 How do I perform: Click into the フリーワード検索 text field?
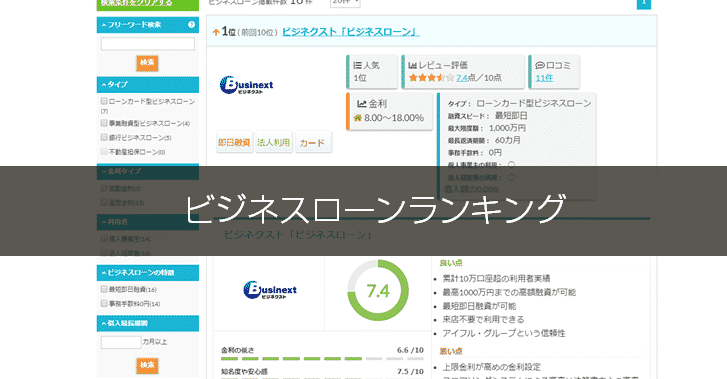click(147, 44)
